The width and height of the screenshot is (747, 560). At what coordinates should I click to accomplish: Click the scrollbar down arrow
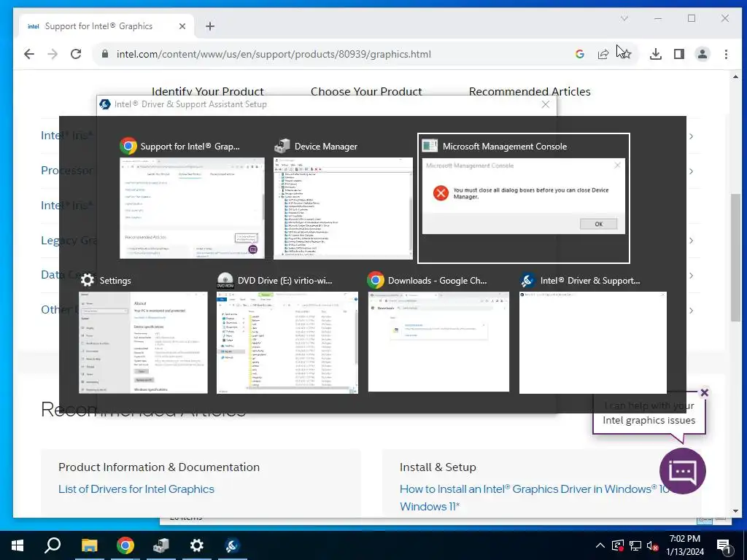(735, 511)
